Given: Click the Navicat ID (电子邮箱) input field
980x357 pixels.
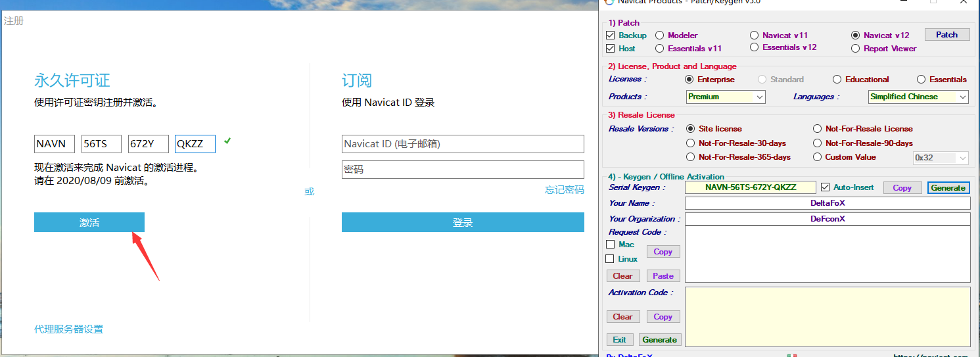Looking at the screenshot, I should point(463,144).
